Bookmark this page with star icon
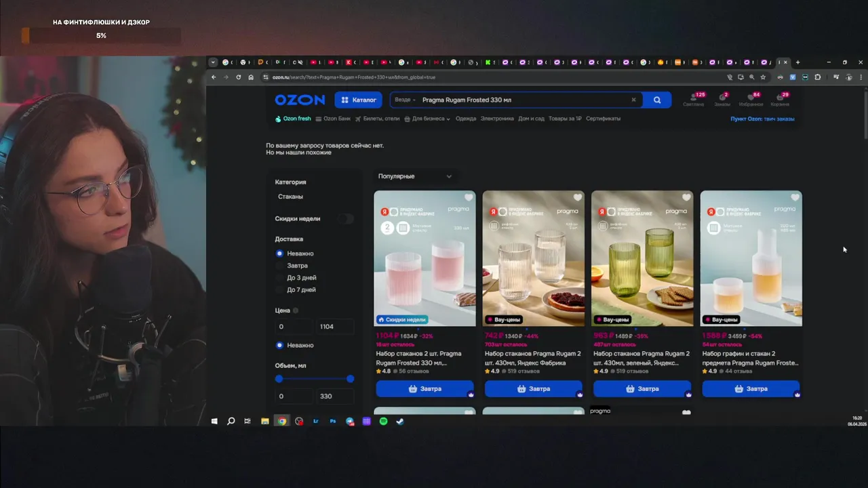 point(763,77)
